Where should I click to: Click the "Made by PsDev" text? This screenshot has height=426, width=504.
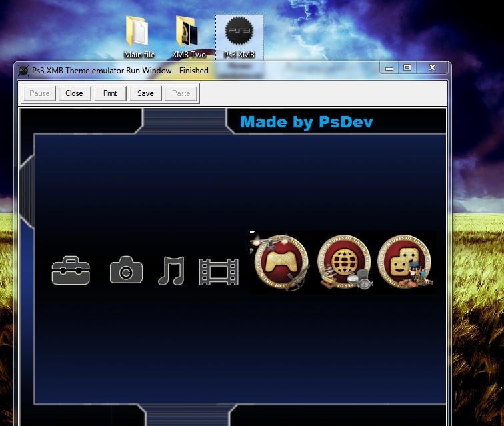[x=306, y=122]
